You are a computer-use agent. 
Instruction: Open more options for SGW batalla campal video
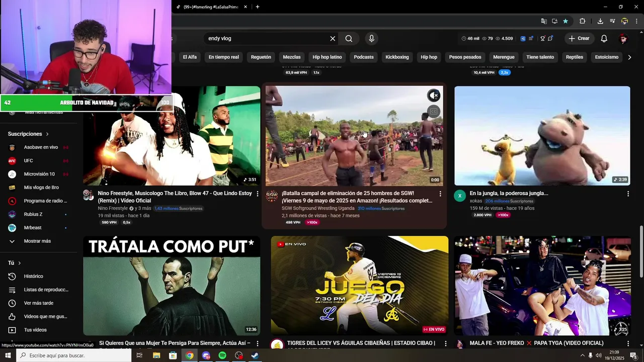[440, 194]
